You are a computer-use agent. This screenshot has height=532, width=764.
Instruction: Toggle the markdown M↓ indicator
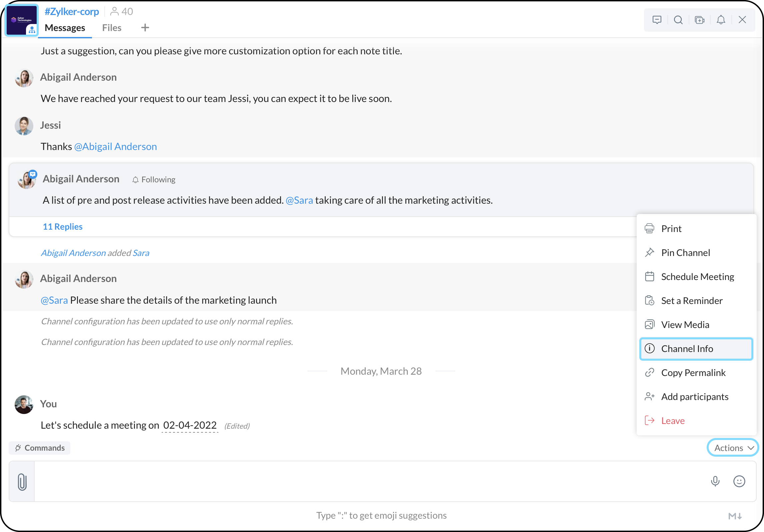pyautogui.click(x=735, y=516)
